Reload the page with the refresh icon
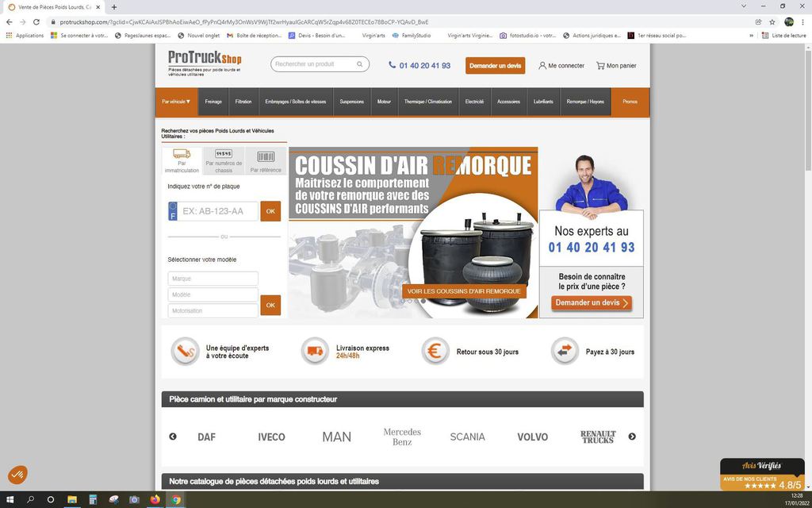This screenshot has height=508, width=812. point(36,21)
